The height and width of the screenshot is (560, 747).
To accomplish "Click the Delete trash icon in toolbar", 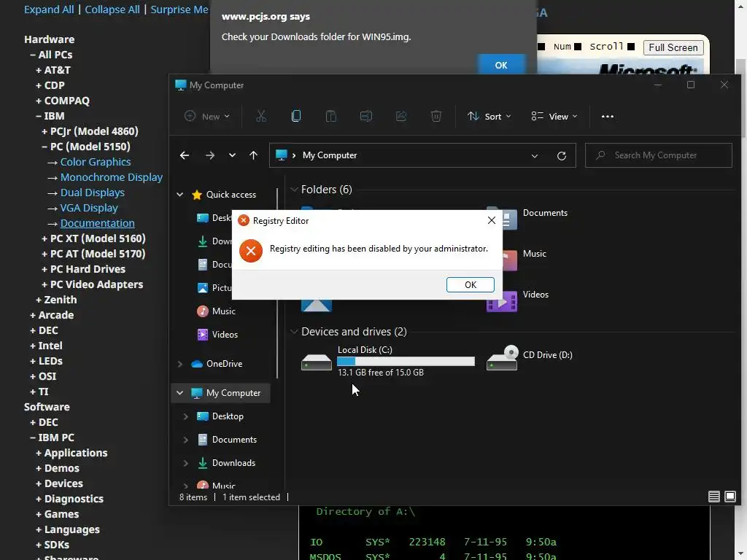I will tap(436, 116).
